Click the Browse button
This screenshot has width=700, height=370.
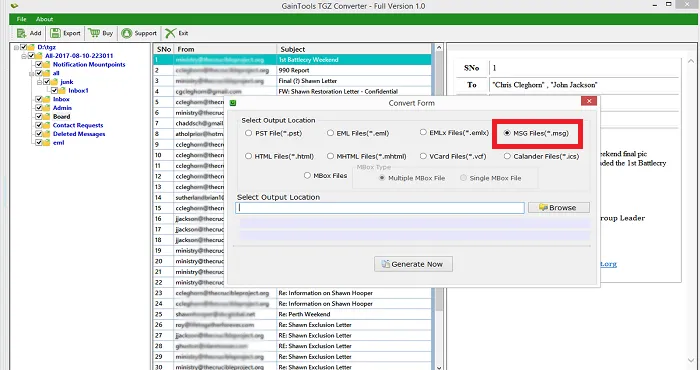coord(558,208)
